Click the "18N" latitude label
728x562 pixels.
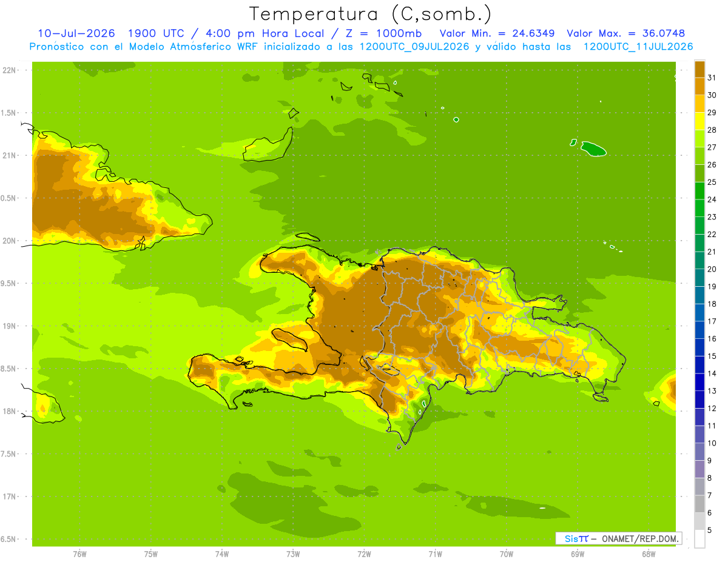coord(10,411)
